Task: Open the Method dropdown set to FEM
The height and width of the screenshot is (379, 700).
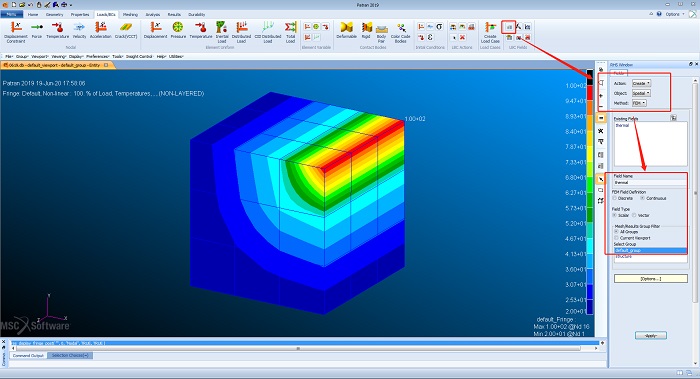Action: [x=639, y=103]
